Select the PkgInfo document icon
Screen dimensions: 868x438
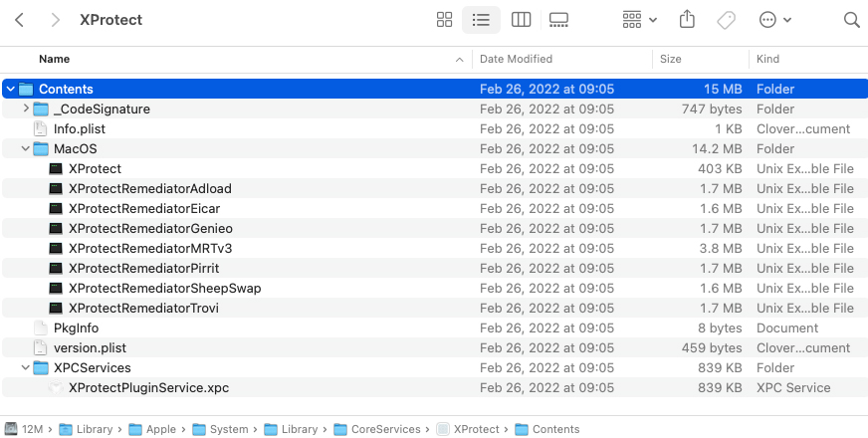pyautogui.click(x=40, y=328)
